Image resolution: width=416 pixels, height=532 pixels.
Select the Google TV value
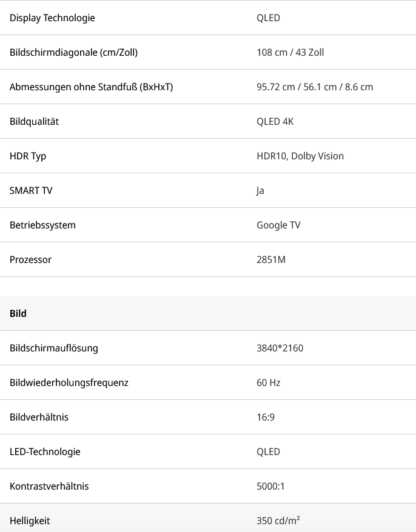[278, 225]
